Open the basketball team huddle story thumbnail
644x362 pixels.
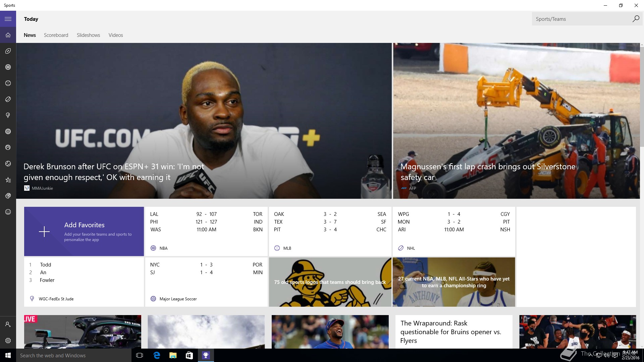pos(578,332)
